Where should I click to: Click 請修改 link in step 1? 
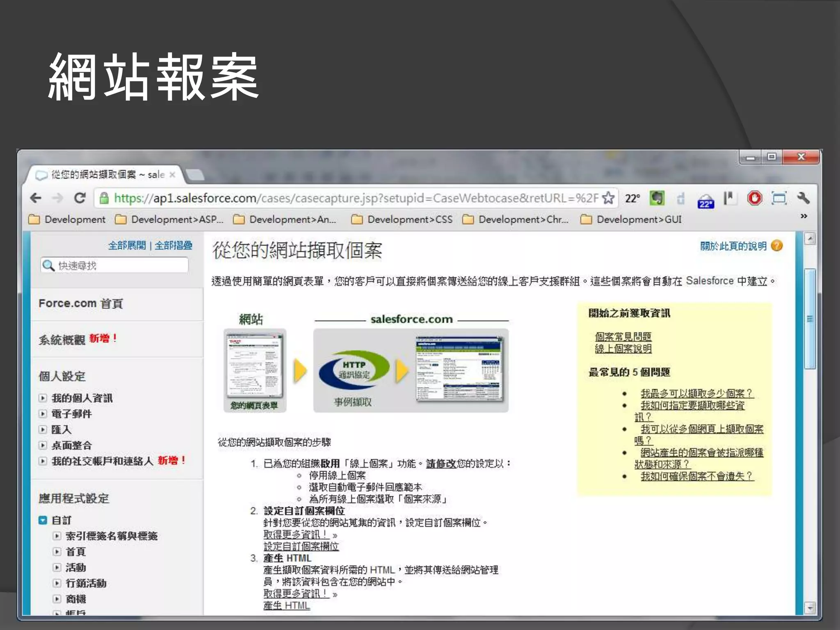(x=441, y=463)
